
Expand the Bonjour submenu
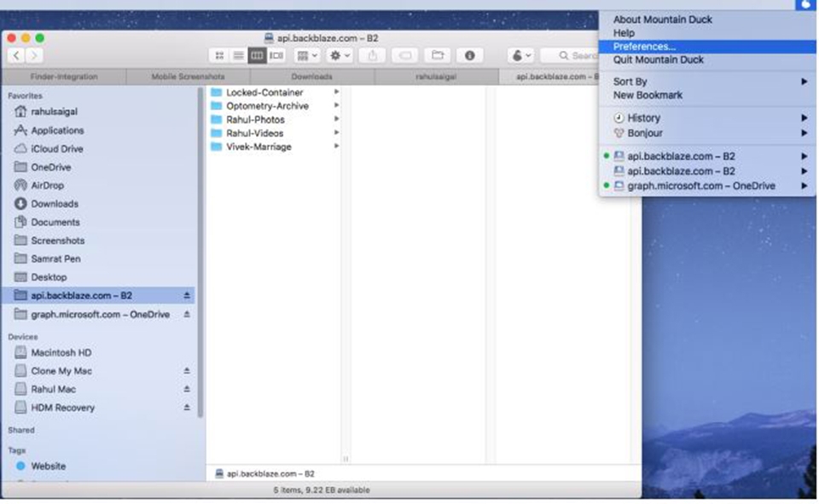click(x=708, y=133)
